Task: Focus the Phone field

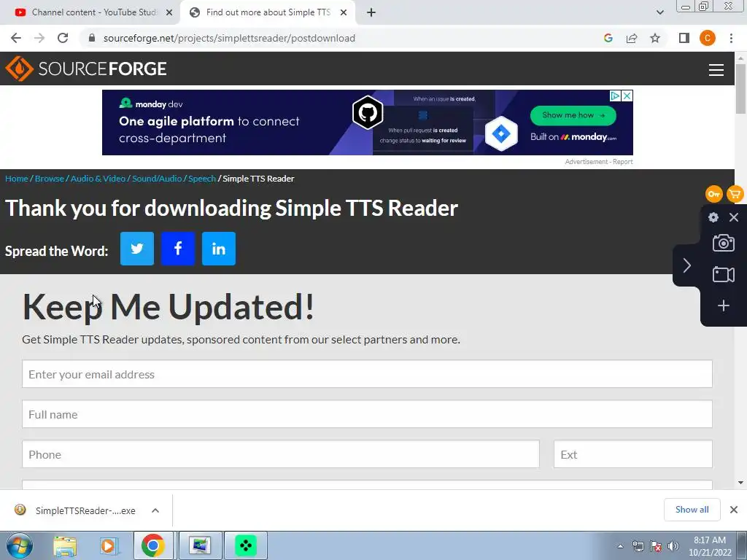Action: click(281, 454)
